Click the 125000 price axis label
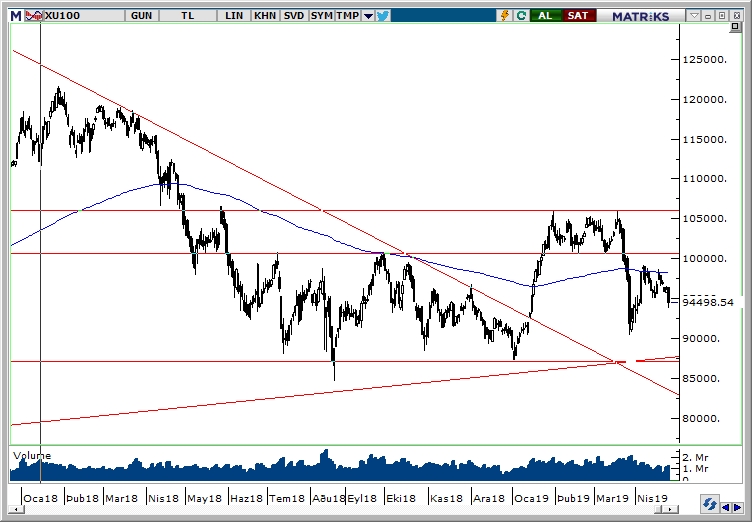 point(705,59)
